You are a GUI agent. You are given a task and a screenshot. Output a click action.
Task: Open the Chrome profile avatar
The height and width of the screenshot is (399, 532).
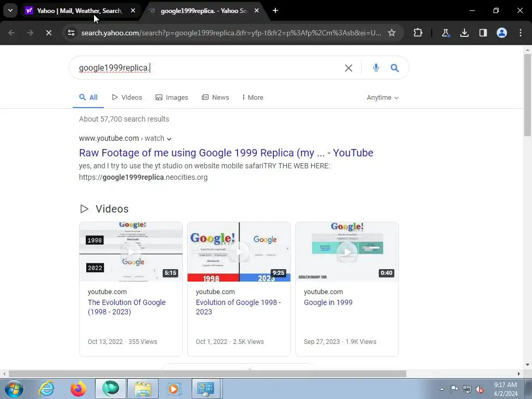tap(502, 33)
